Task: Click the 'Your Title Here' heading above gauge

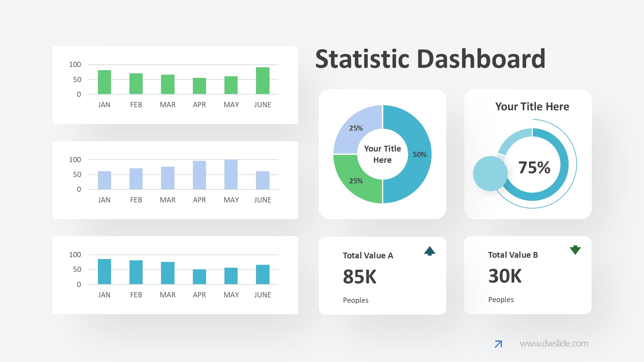Action: (532, 107)
